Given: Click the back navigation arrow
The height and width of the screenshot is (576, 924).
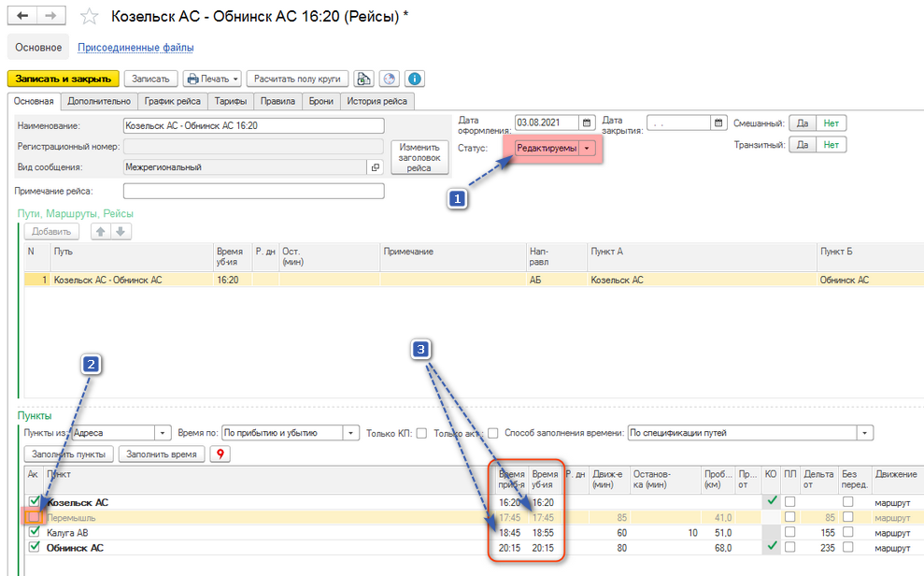Looking at the screenshot, I should [22, 16].
